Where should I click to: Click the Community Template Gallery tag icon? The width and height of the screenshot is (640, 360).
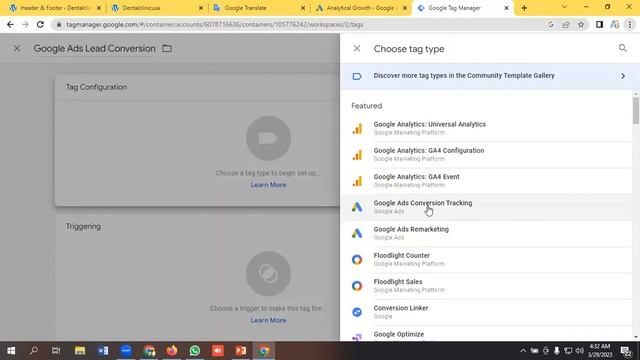point(357,76)
